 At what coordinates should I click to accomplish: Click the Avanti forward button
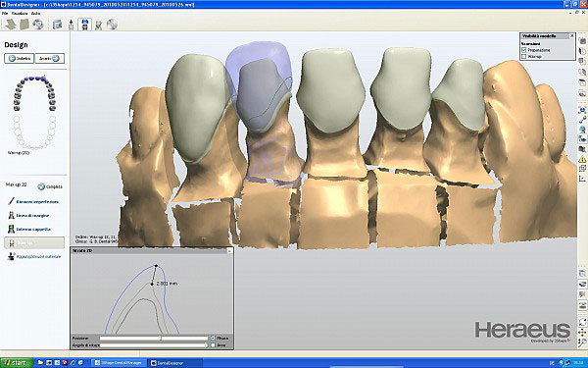point(50,59)
